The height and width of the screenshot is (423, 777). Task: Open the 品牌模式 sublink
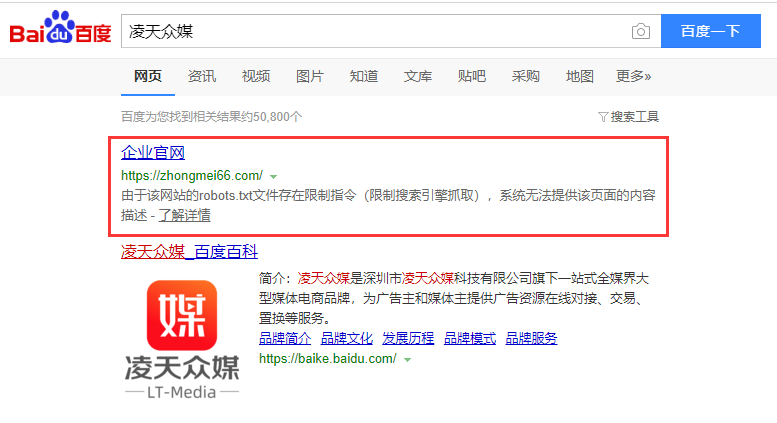470,339
